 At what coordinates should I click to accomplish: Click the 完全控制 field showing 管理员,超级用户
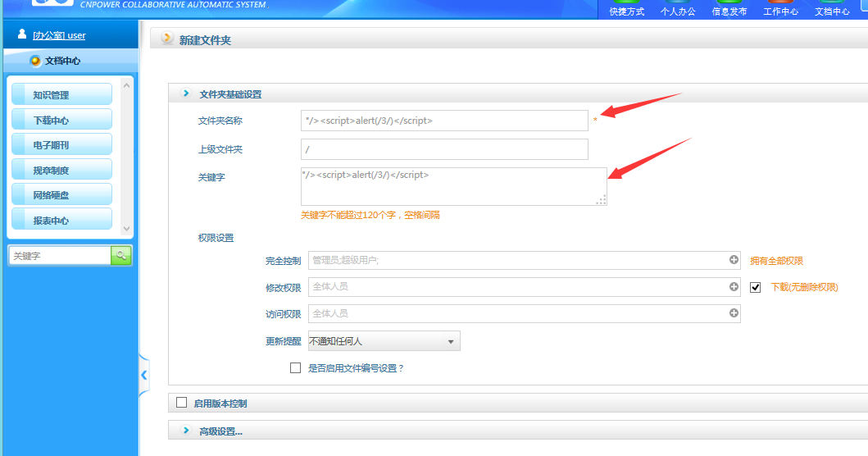point(525,260)
